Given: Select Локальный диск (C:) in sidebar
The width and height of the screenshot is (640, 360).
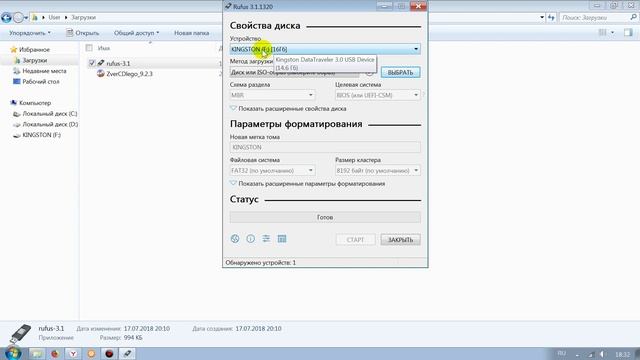Looking at the screenshot, I should point(50,113).
